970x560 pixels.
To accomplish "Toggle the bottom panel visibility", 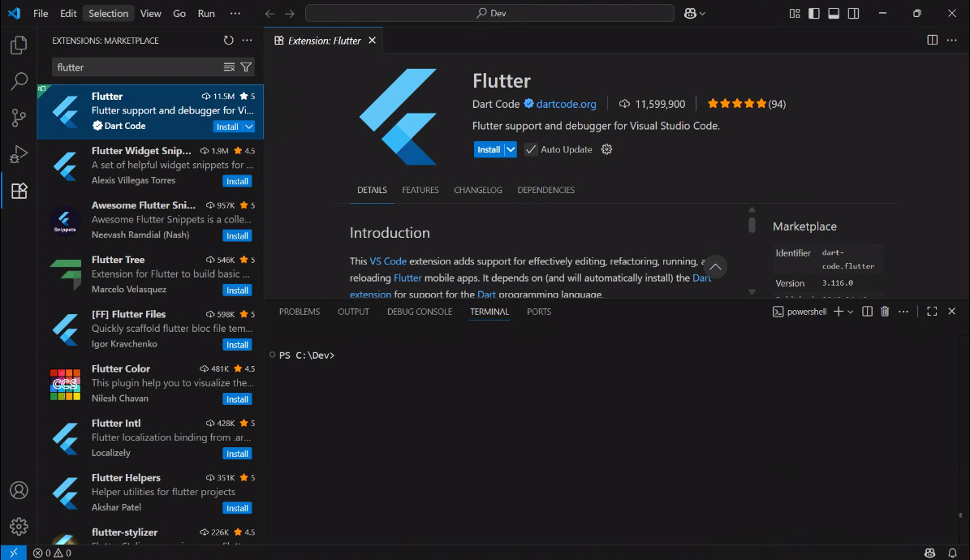I will click(834, 13).
